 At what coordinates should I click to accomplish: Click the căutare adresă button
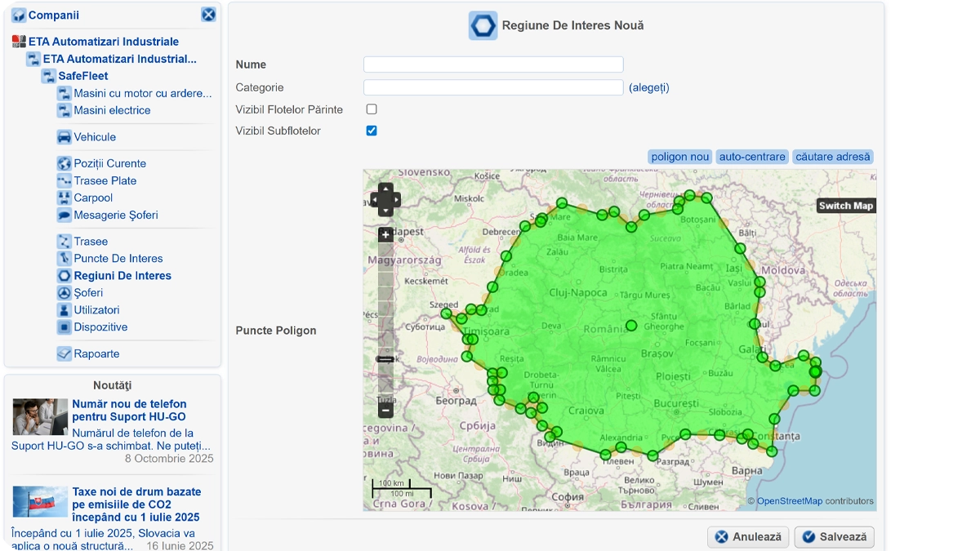[x=832, y=157]
